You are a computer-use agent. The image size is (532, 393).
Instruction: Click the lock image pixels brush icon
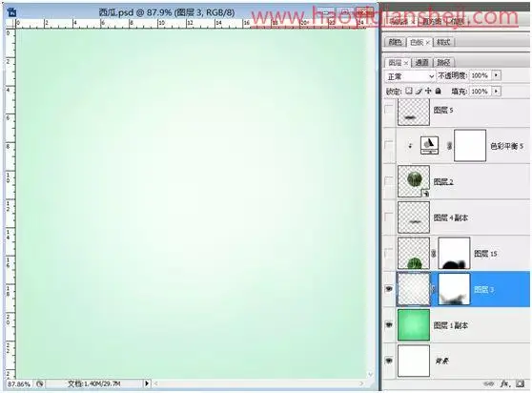coord(419,91)
